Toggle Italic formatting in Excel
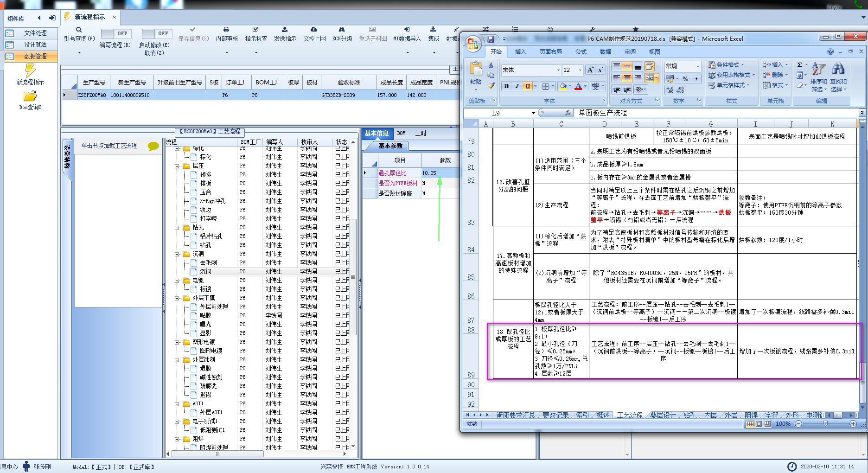This screenshot has width=868, height=473. [517, 86]
